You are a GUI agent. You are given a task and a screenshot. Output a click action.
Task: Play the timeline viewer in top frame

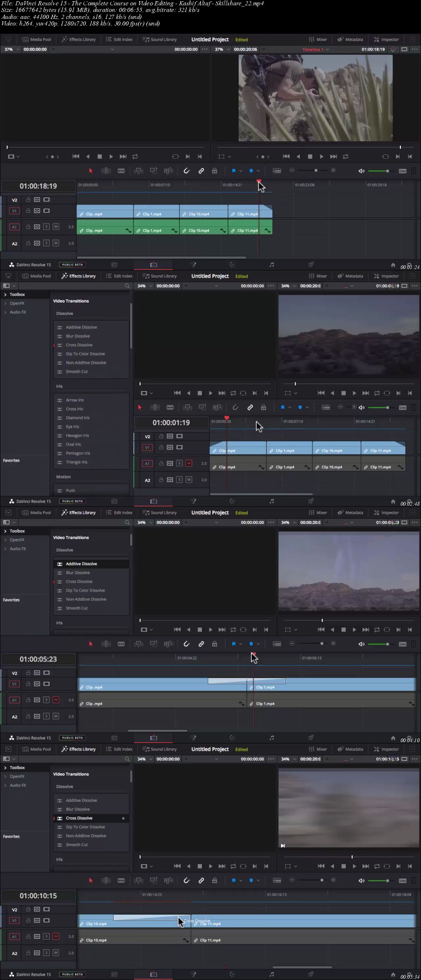click(x=322, y=156)
